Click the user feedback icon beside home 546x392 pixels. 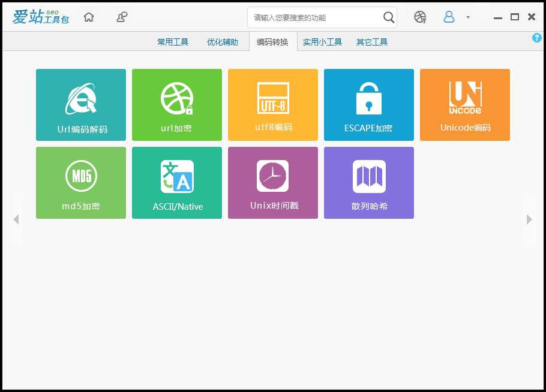[x=122, y=17]
